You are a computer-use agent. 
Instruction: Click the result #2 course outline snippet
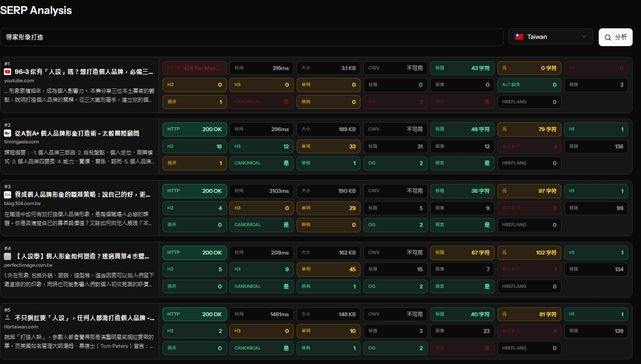click(80, 157)
